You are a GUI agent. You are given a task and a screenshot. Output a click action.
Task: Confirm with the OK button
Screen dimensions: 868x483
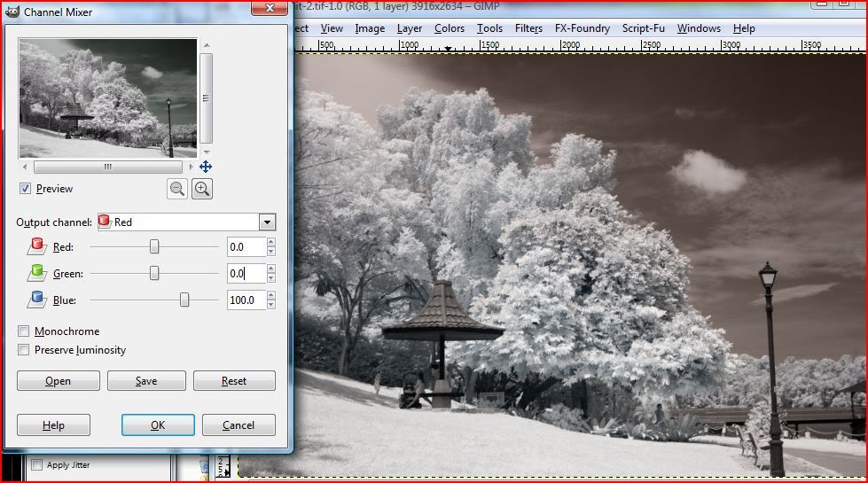pyautogui.click(x=158, y=425)
